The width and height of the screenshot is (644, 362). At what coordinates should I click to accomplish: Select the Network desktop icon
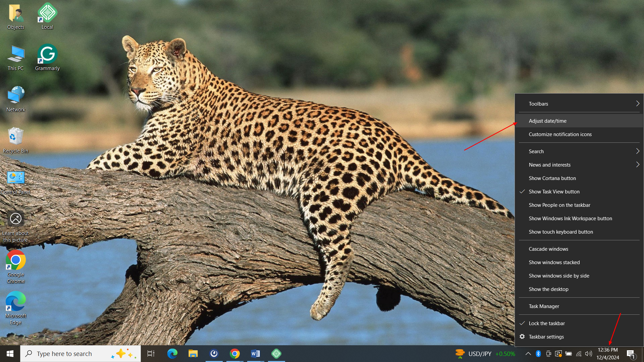pyautogui.click(x=16, y=99)
